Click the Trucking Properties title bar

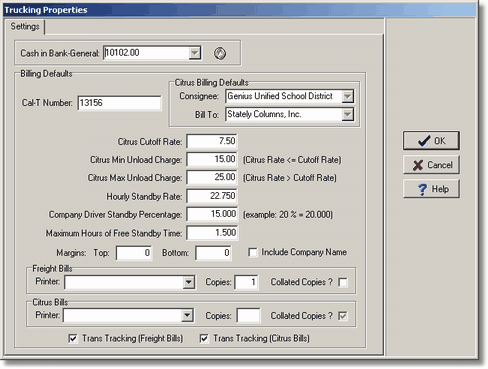click(240, 10)
